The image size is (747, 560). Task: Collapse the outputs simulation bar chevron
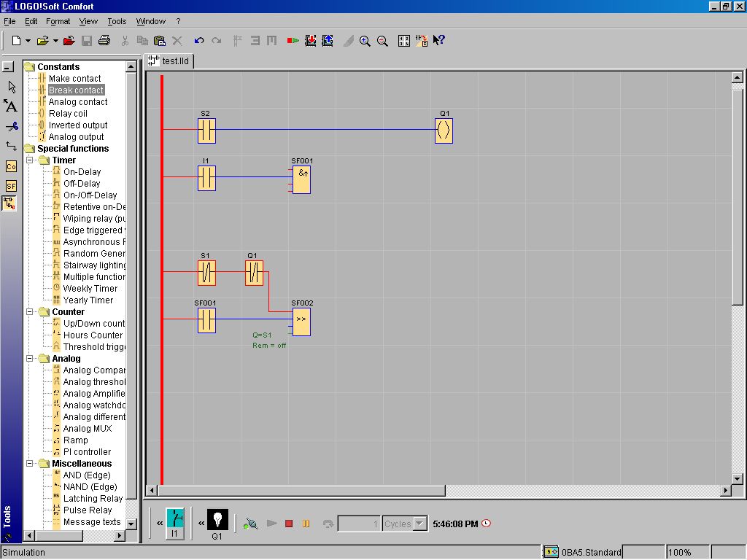pyautogui.click(x=201, y=524)
